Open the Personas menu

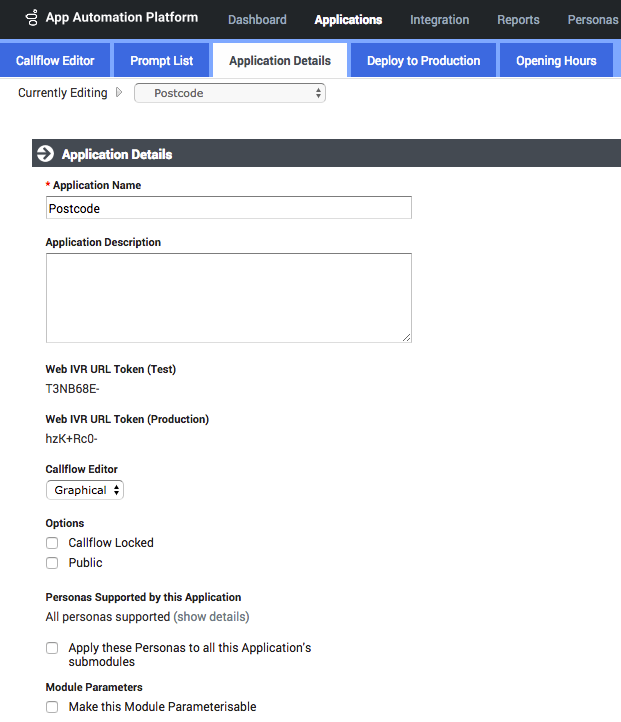[x=593, y=20]
